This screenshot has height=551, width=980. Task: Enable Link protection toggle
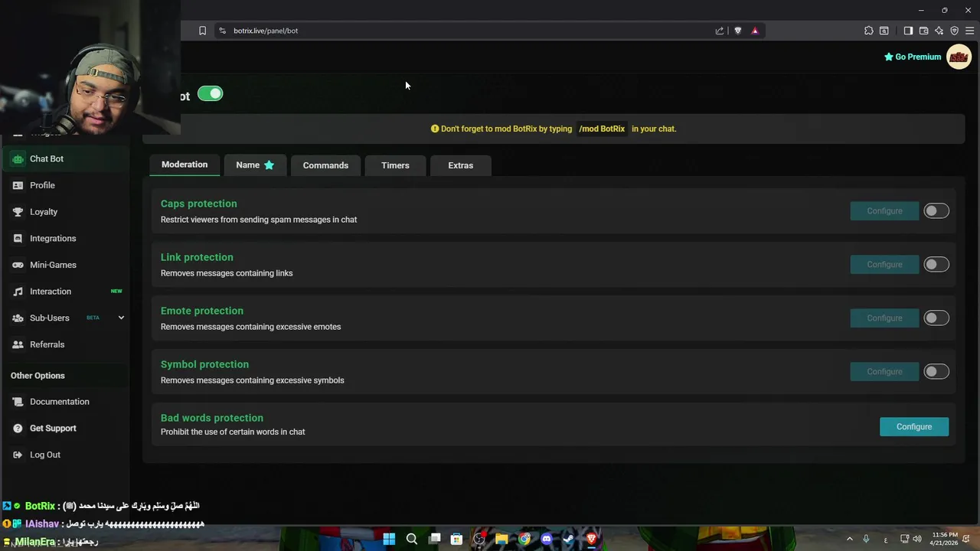936,265
